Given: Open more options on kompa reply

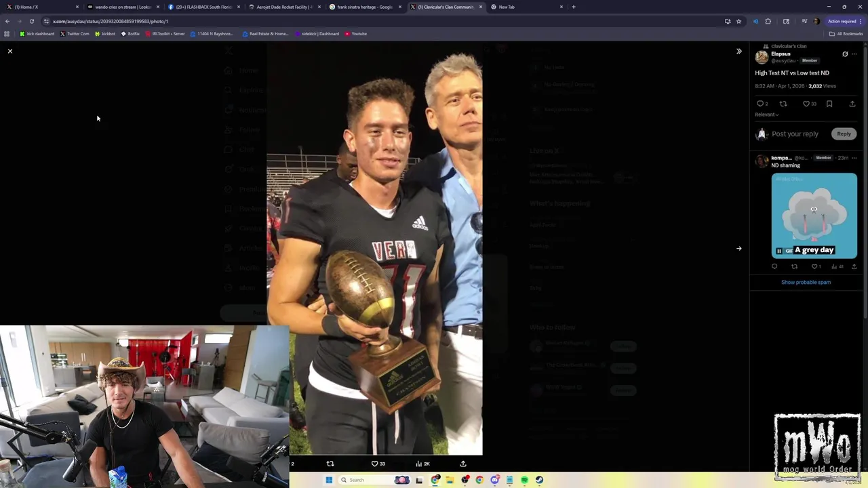Looking at the screenshot, I should (x=854, y=158).
